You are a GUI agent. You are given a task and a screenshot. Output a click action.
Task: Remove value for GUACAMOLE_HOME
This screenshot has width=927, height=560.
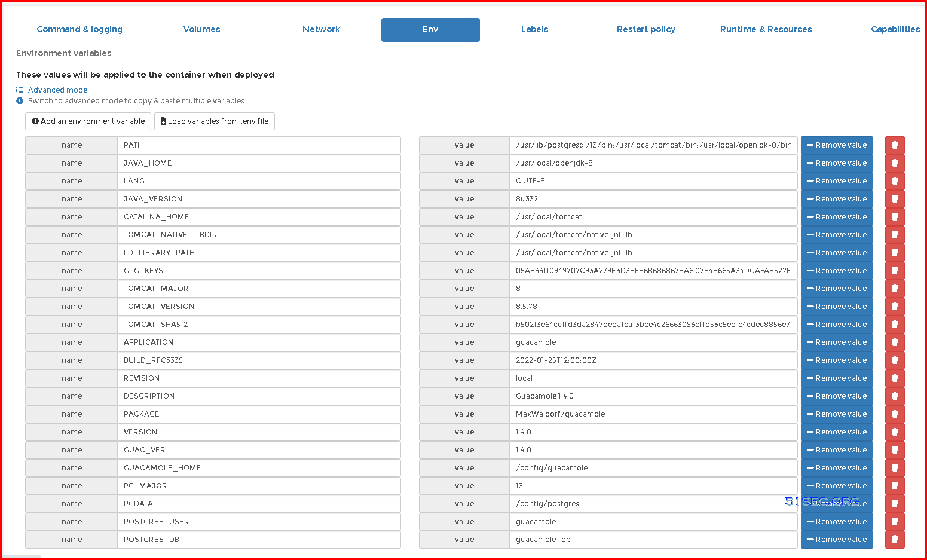coord(837,468)
